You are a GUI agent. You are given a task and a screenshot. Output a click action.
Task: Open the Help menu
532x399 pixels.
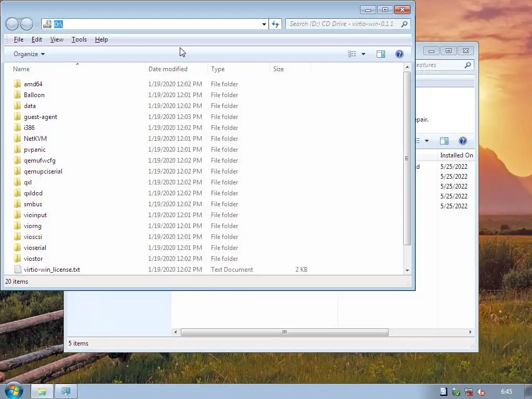point(101,39)
